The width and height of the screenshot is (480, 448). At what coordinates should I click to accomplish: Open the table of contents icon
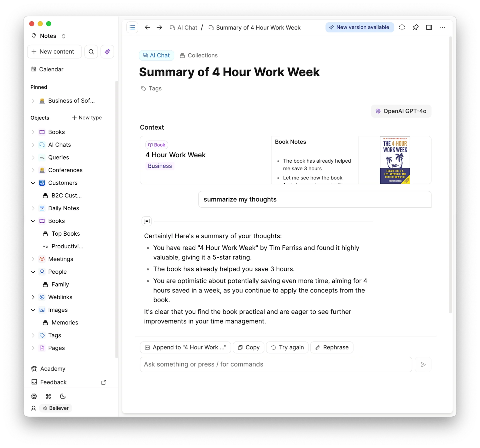click(132, 27)
